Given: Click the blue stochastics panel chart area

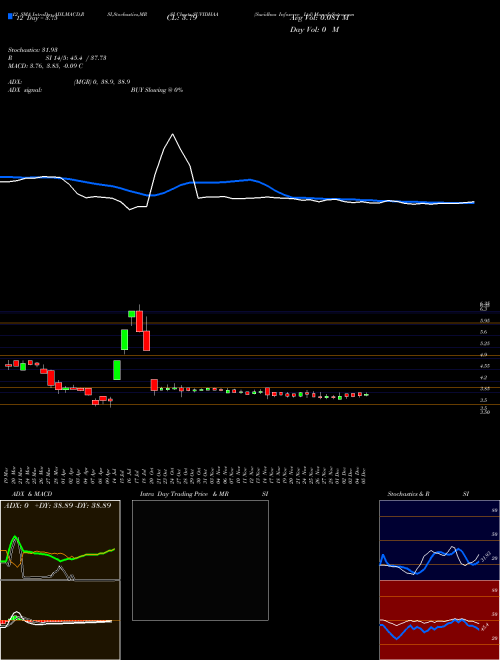Looking at the screenshot, I should [439, 540].
